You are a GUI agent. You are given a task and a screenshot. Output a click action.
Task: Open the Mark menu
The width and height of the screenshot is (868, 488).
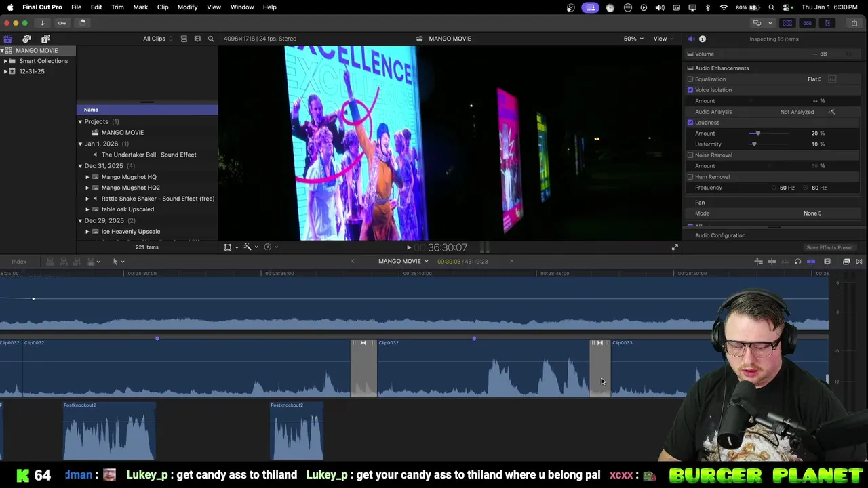click(x=140, y=7)
